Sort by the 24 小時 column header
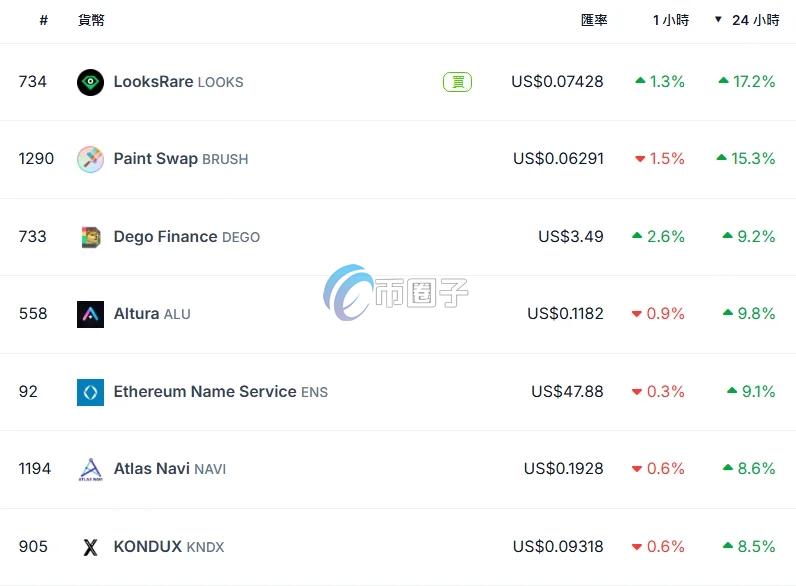Image resolution: width=796 pixels, height=586 pixels. coord(755,20)
